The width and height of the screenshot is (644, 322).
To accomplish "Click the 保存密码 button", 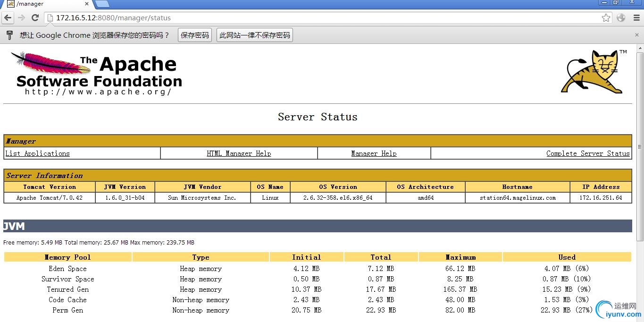I will [x=195, y=35].
